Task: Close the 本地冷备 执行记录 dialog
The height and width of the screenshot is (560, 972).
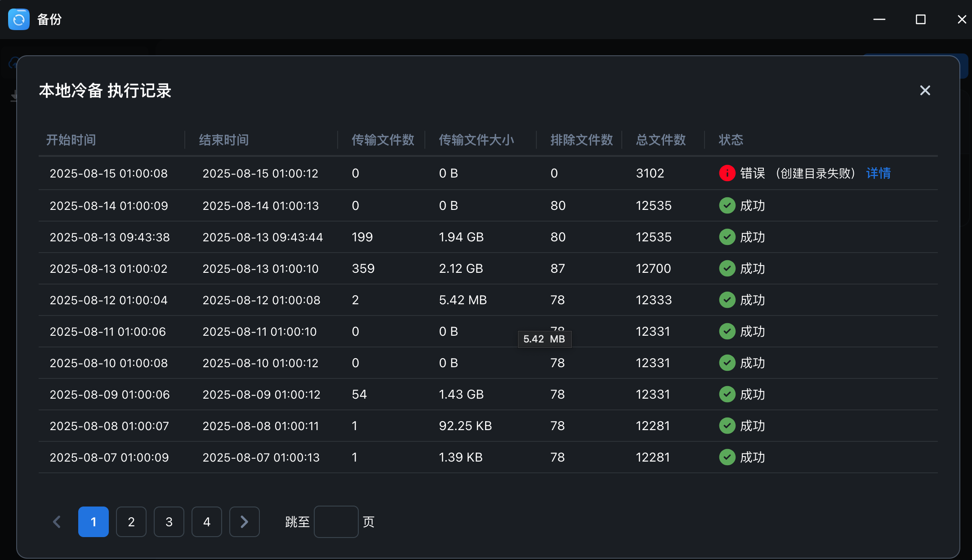Action: pyautogui.click(x=925, y=90)
